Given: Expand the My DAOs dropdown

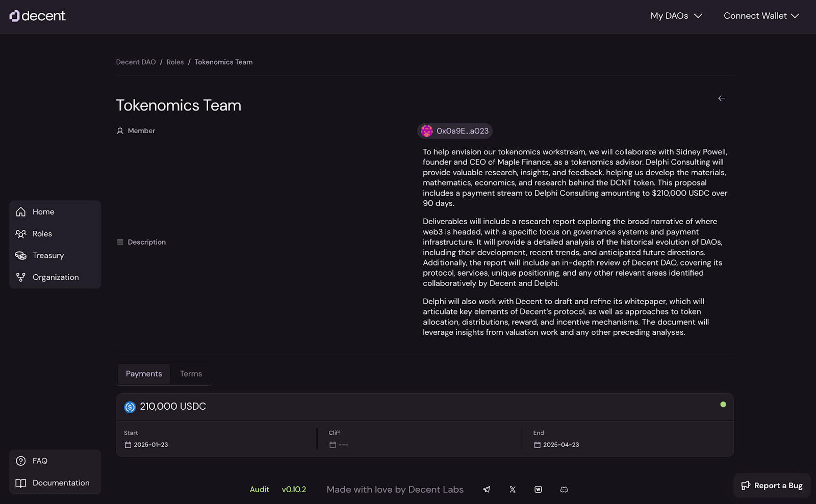Looking at the screenshot, I should coord(676,16).
